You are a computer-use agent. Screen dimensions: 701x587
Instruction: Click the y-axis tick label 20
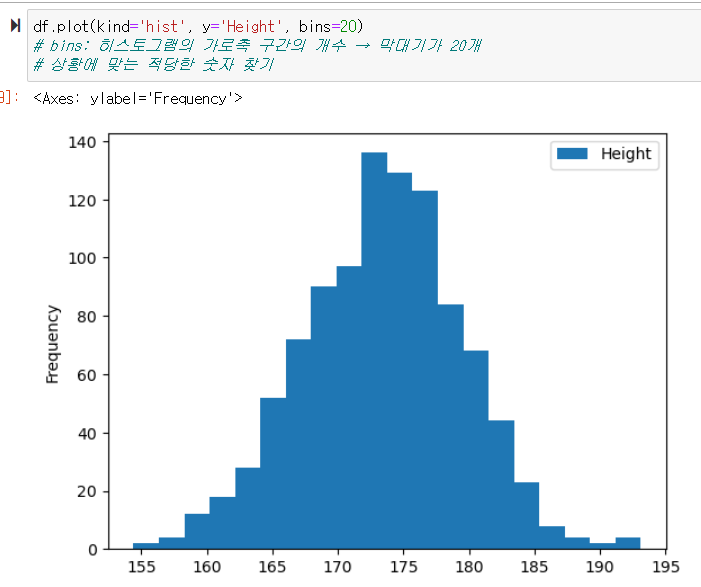(x=86, y=492)
